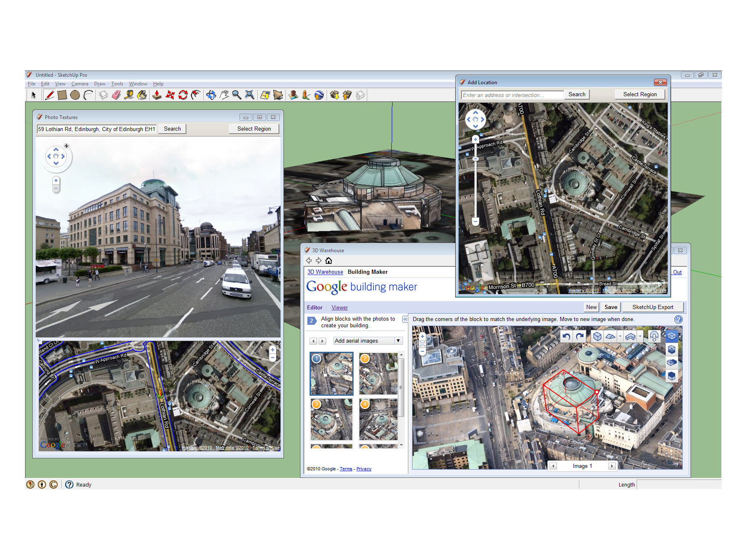Screen dimensions: 747x560
Task: Select the Paint Bucket tool
Action: pos(142,95)
